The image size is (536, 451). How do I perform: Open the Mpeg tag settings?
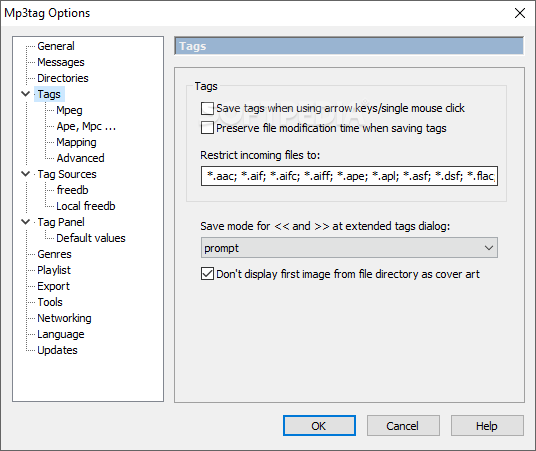click(x=69, y=110)
